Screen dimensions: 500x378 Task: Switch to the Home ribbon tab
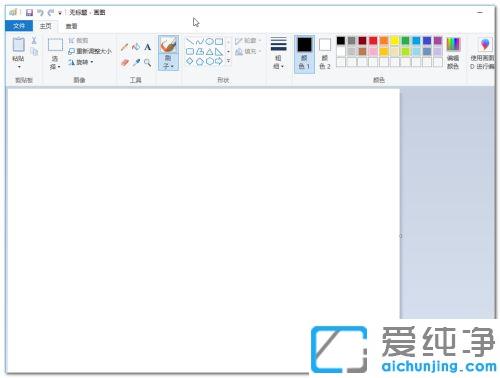pyautogui.click(x=46, y=26)
